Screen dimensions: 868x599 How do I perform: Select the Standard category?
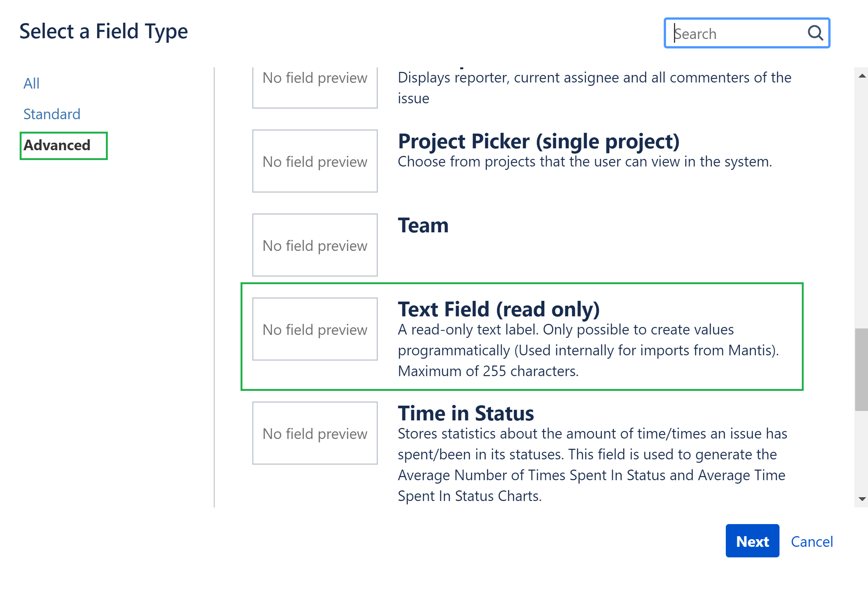coord(52,114)
